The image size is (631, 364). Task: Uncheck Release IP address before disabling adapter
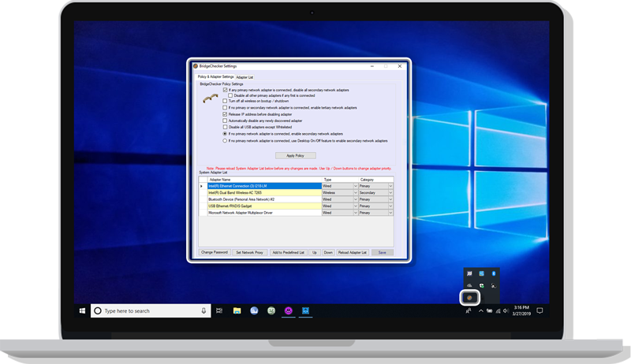[225, 114]
